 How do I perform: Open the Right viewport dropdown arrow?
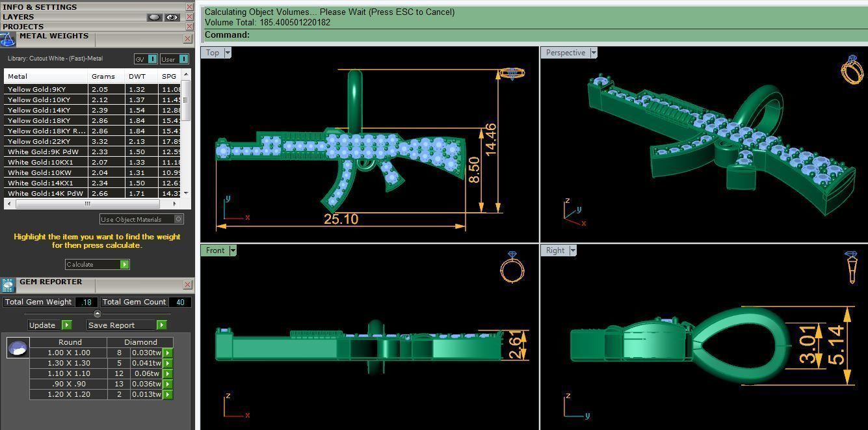[573, 250]
